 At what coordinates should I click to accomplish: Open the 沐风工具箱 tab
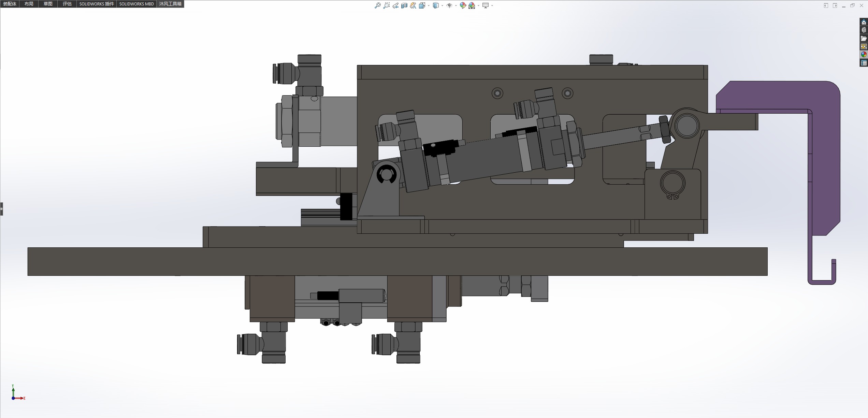pyautogui.click(x=170, y=4)
